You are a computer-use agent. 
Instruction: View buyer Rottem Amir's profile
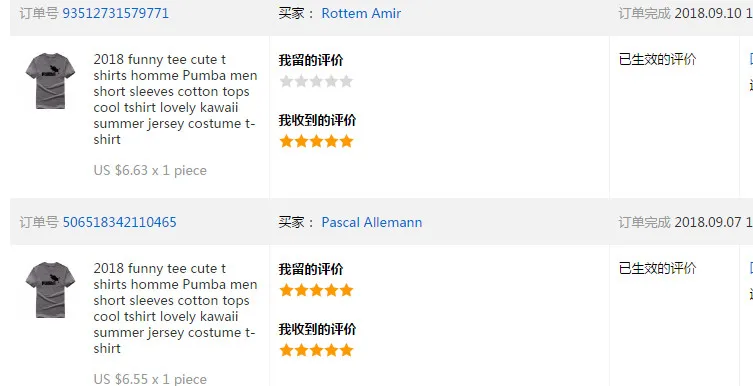(361, 13)
